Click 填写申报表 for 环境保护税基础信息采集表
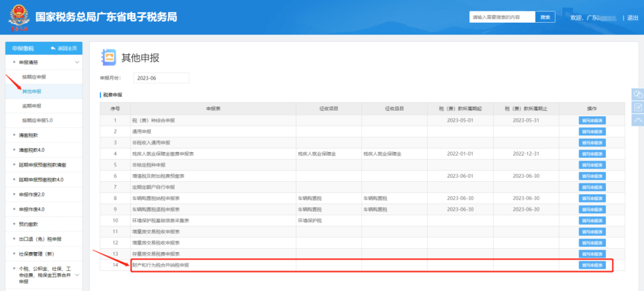This screenshot has height=291, width=644. pyautogui.click(x=592, y=221)
